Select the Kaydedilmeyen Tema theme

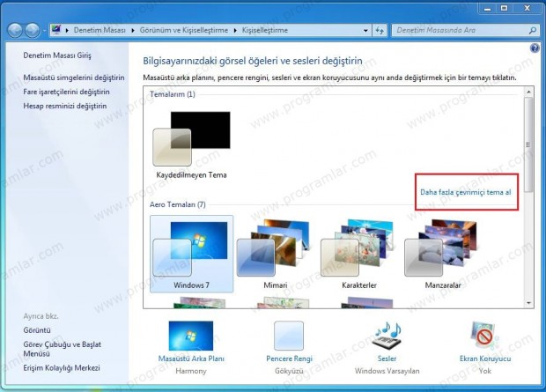[x=191, y=145]
